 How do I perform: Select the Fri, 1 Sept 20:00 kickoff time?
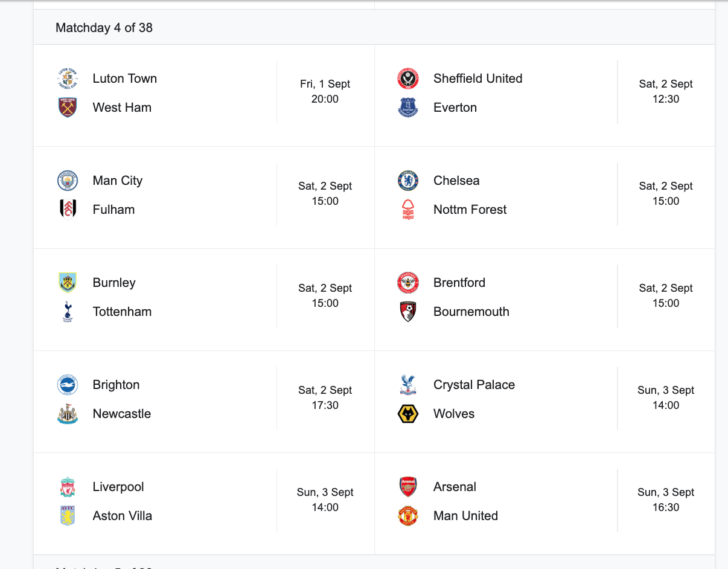coord(325,92)
